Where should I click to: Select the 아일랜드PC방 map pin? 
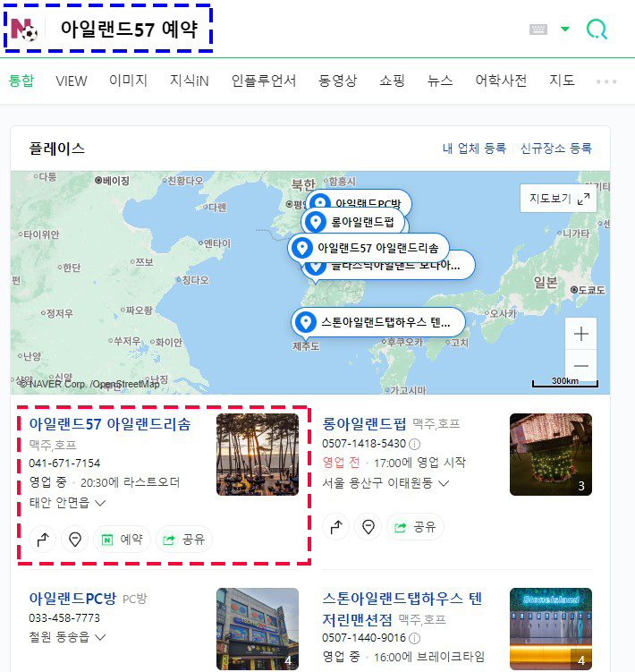click(x=359, y=200)
